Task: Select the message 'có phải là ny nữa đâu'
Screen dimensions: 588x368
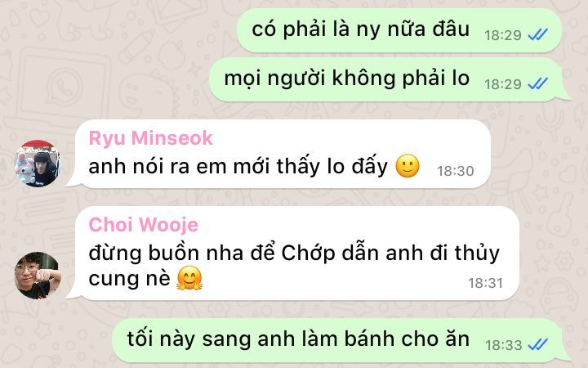Action: 399,30
